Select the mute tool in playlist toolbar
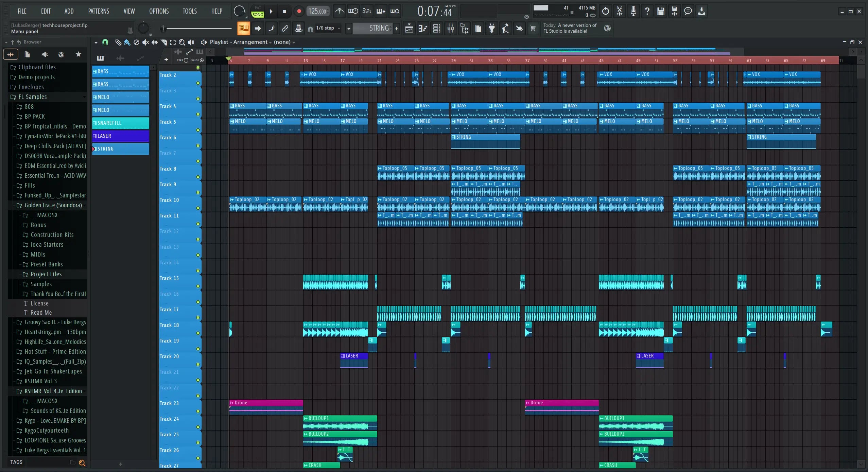The width and height of the screenshot is (868, 472). [x=145, y=42]
